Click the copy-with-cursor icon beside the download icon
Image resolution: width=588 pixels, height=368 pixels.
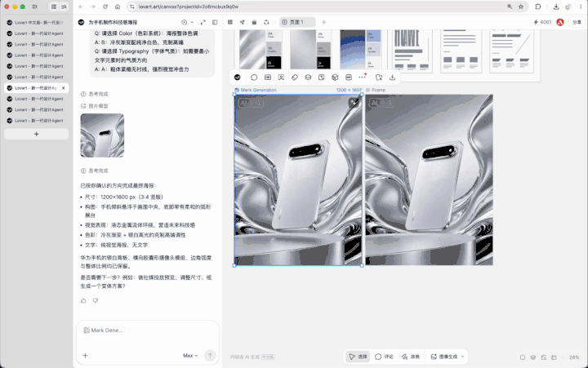(x=379, y=78)
